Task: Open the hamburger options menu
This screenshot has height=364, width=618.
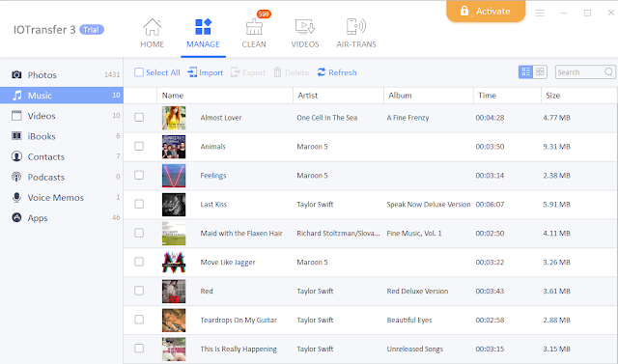Action: point(540,13)
